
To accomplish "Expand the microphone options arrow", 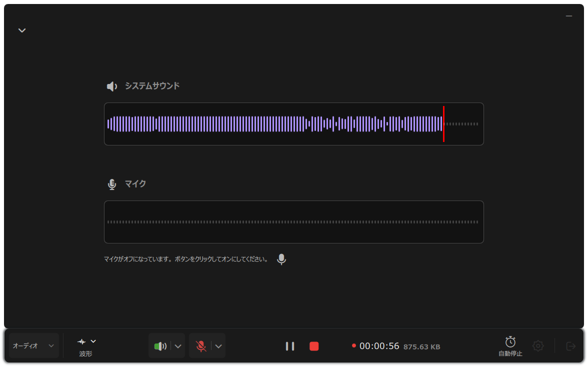I will [218, 346].
